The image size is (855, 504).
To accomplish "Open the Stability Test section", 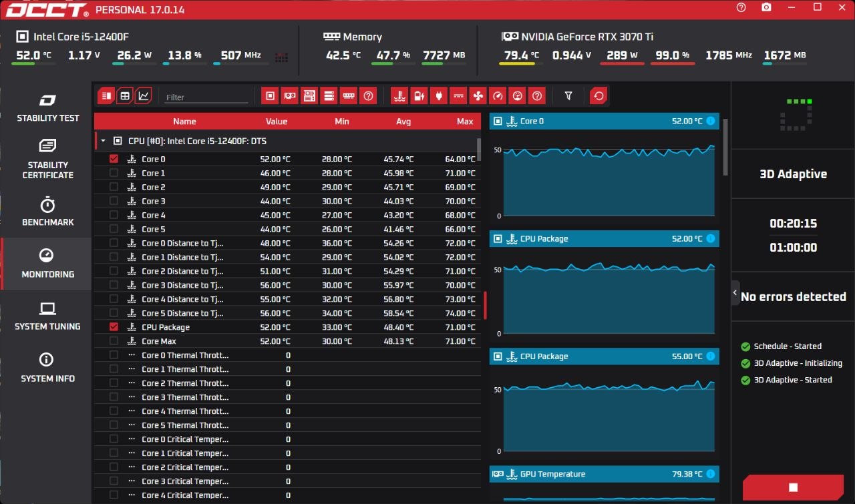I will coord(47,107).
